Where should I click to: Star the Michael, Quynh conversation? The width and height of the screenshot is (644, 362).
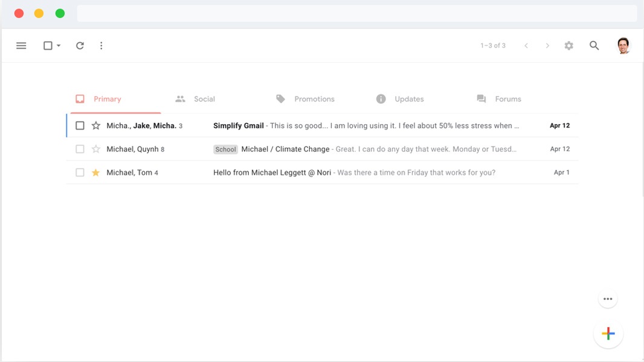click(x=95, y=149)
